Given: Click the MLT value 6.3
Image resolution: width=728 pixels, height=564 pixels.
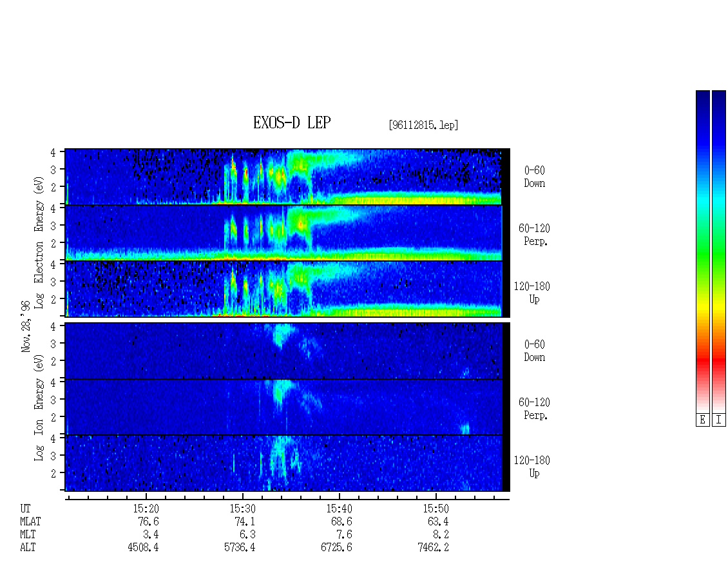Looking at the screenshot, I should tap(247, 535).
